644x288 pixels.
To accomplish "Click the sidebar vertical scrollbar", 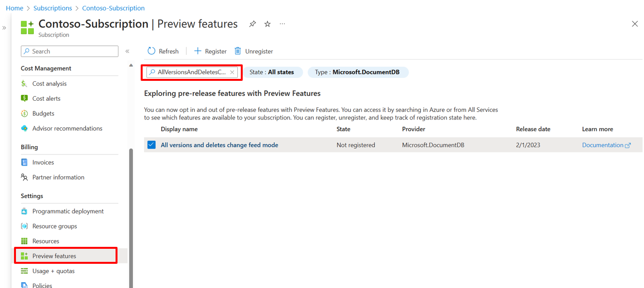I will pyautogui.click(x=131, y=218).
